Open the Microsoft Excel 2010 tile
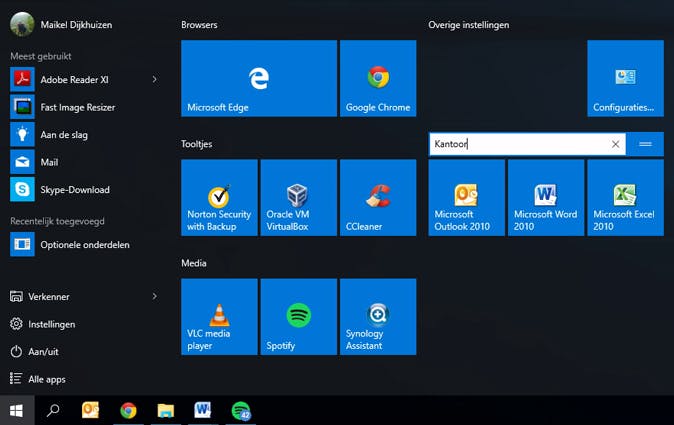 point(625,198)
